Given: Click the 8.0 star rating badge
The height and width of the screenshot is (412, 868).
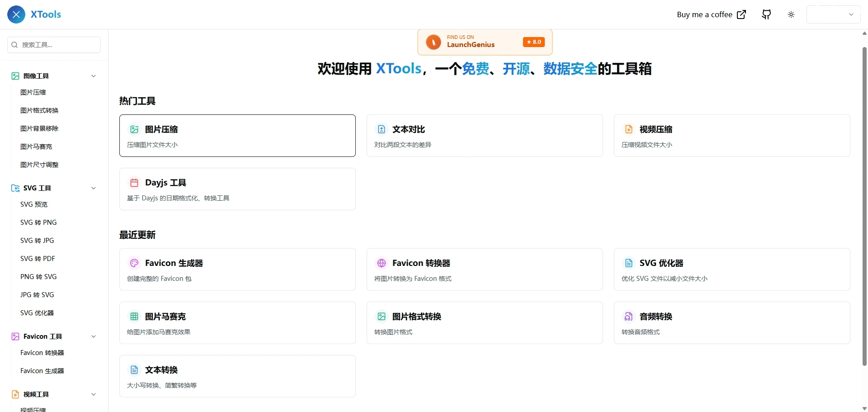Looking at the screenshot, I should coord(534,42).
